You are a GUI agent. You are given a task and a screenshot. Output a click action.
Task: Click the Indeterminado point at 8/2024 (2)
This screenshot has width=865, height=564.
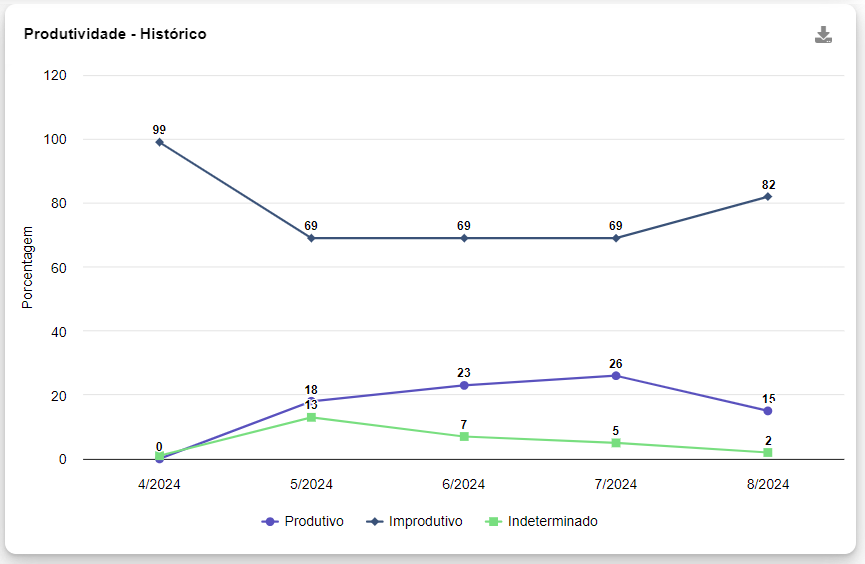(x=768, y=452)
